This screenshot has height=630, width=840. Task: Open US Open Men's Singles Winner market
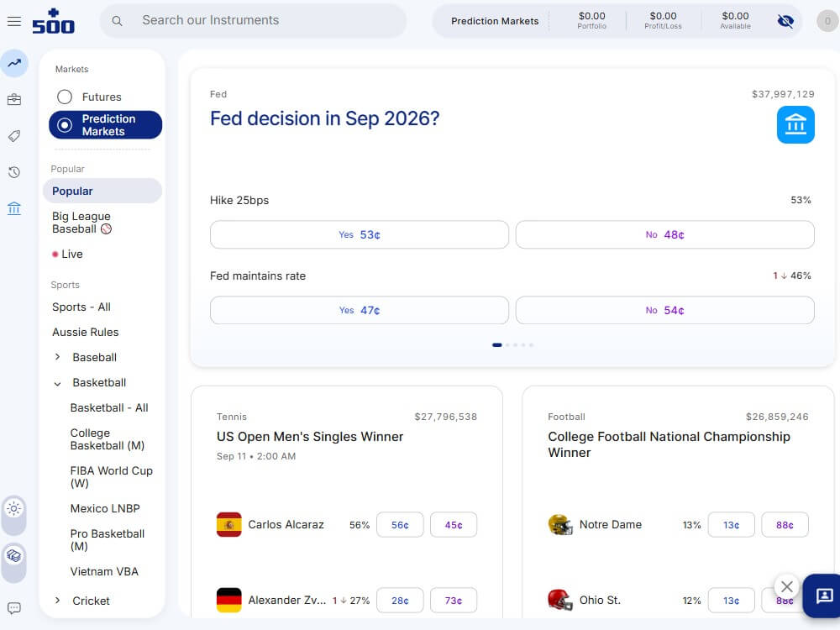[310, 437]
